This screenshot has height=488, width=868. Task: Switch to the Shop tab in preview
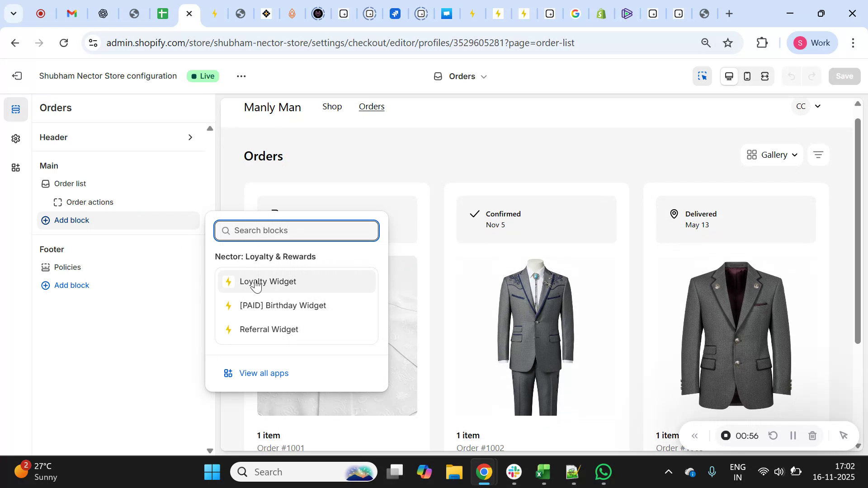(332, 107)
